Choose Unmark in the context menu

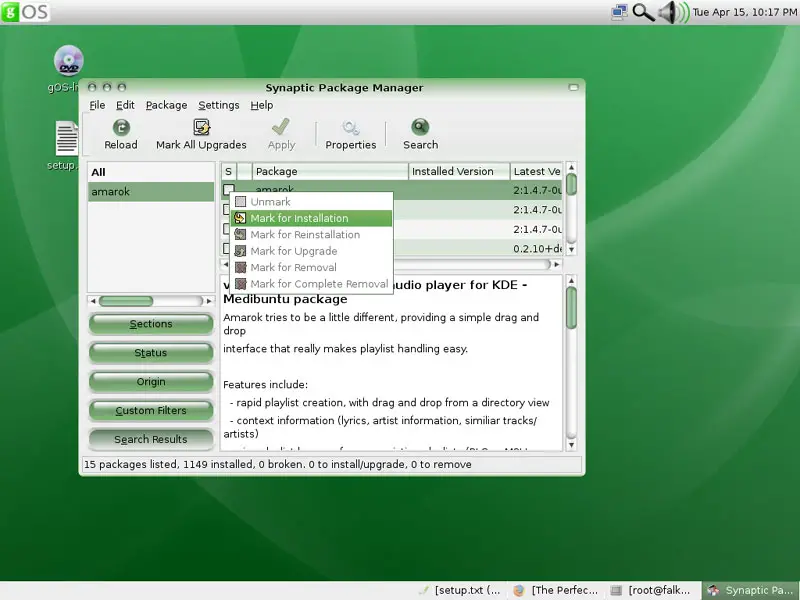312,202
